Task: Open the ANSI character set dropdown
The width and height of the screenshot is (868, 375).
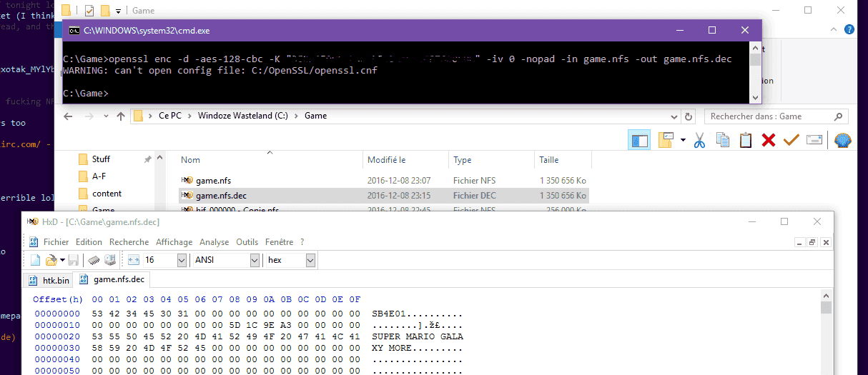Action: [255, 260]
